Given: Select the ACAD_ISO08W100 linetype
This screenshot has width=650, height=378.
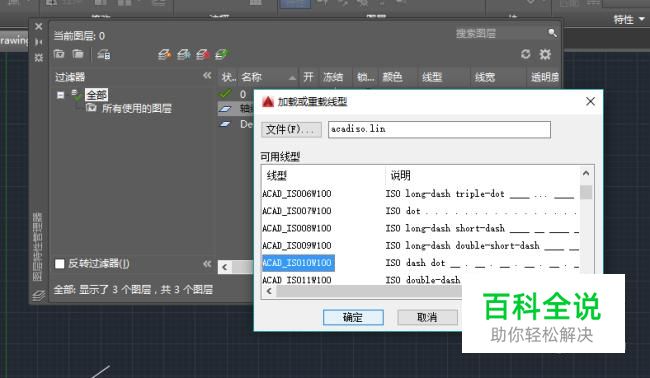Looking at the screenshot, I should coord(297,228).
